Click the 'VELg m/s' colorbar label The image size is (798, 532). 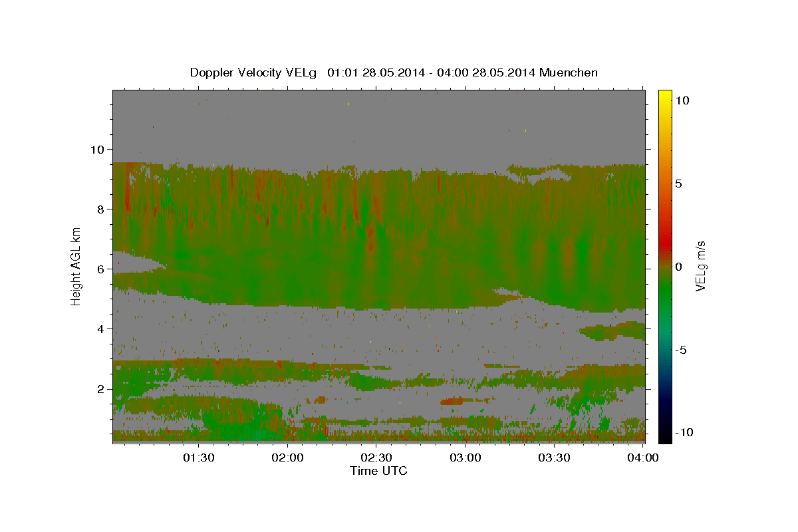coord(700,266)
